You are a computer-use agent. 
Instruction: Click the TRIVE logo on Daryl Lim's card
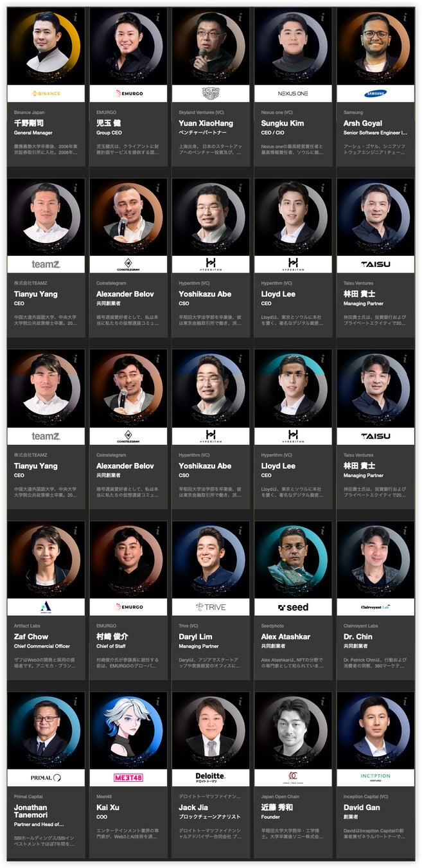[x=211, y=607]
